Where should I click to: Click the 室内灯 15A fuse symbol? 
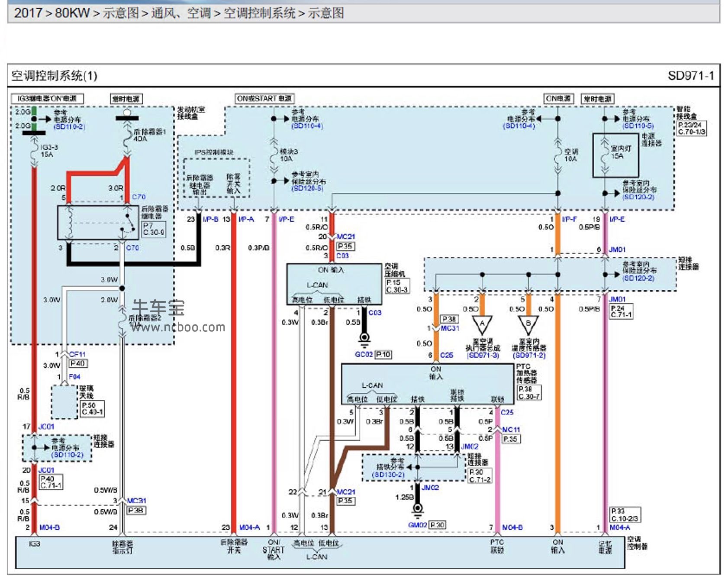605,155
